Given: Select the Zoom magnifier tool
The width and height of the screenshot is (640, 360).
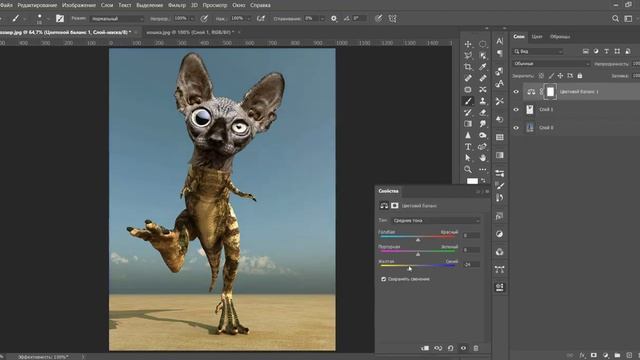Looking at the screenshot, I should (x=468, y=169).
